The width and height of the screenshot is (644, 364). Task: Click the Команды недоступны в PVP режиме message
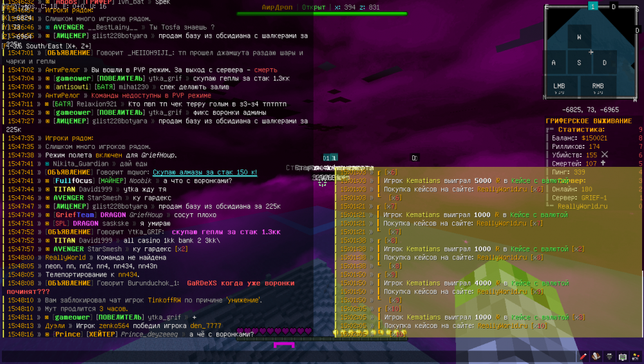[151, 95]
